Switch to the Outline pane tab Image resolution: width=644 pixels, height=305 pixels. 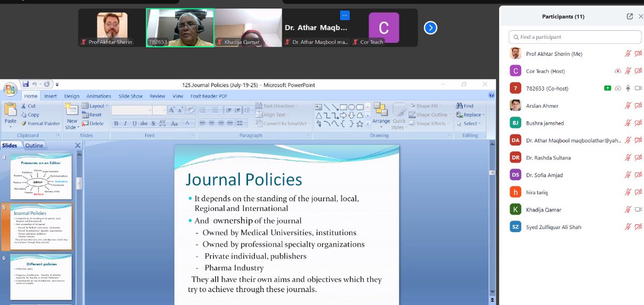click(34, 146)
